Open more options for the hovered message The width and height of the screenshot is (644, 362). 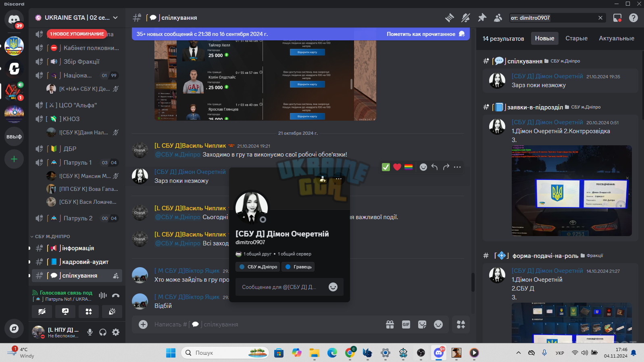tap(457, 167)
